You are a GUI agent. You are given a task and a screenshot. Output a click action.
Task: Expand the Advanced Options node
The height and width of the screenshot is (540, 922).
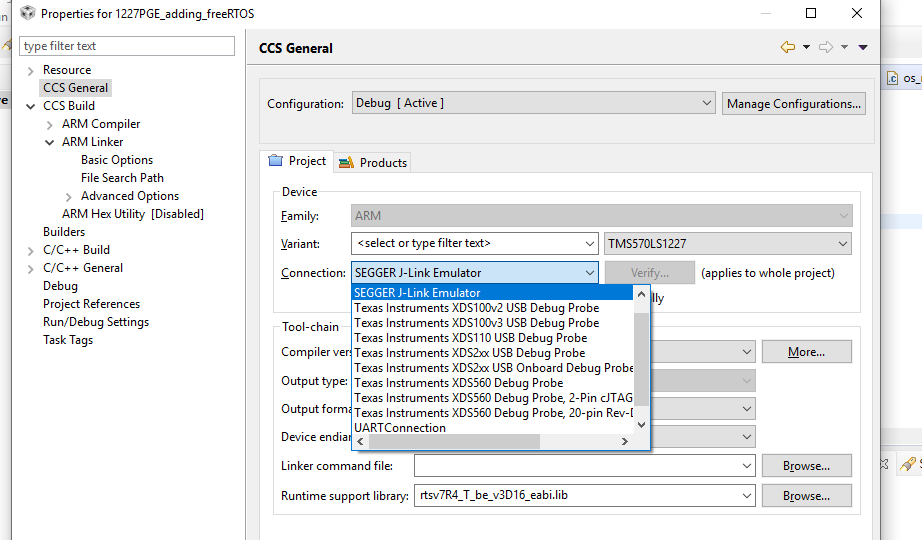pos(69,196)
